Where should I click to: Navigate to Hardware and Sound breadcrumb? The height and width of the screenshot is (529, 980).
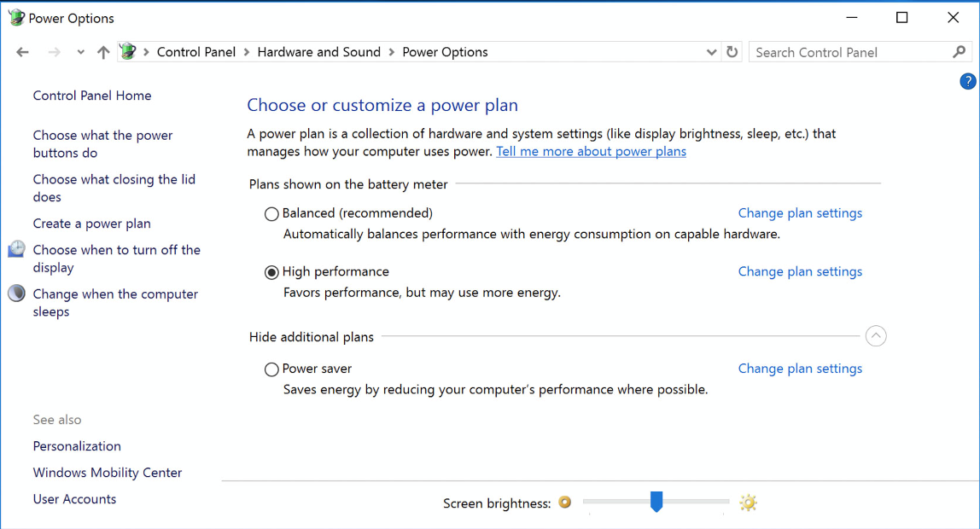318,52
